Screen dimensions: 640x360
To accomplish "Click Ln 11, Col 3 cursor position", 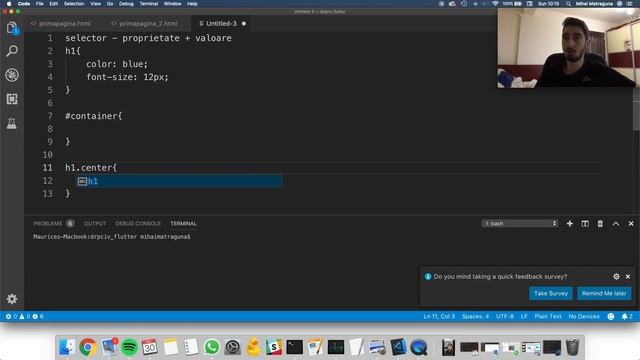I will tap(439, 316).
